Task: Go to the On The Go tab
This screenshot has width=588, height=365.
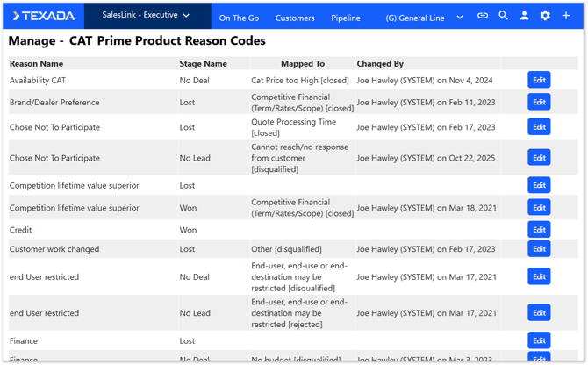Action: pyautogui.click(x=238, y=18)
